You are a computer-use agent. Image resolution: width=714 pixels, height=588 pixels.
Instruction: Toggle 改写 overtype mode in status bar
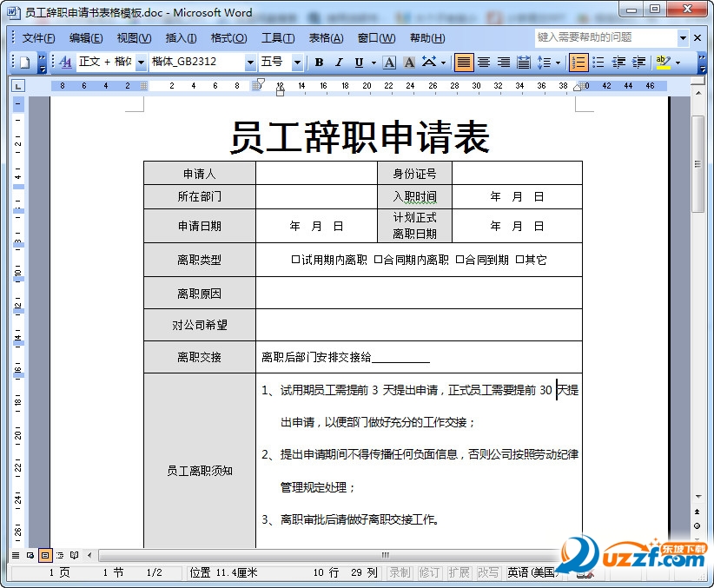[487, 572]
